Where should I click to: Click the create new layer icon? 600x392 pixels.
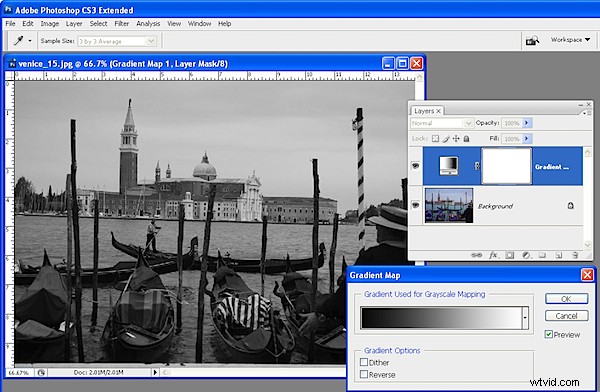[x=558, y=255]
